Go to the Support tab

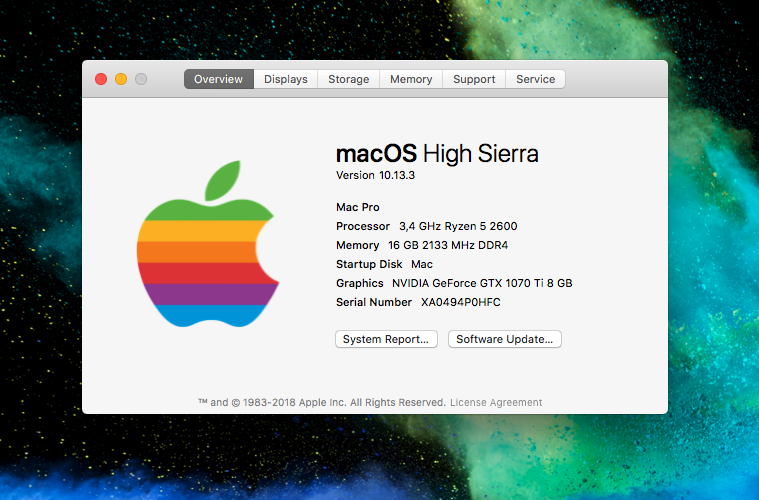474,79
